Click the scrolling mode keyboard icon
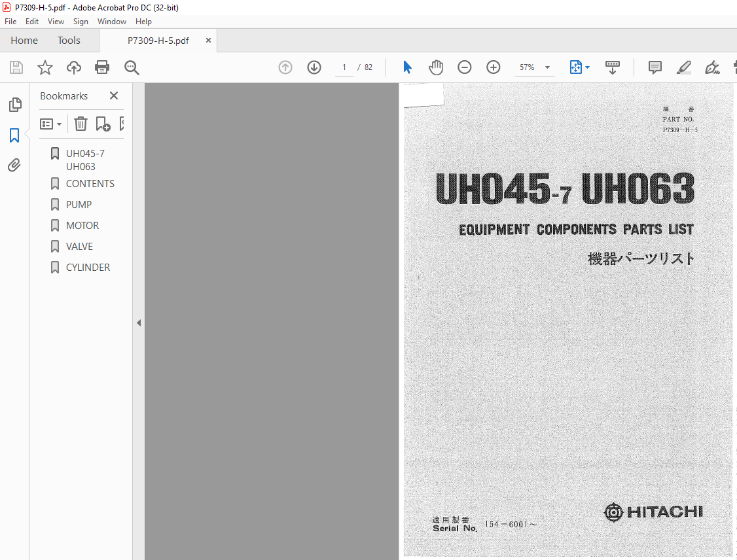This screenshot has width=737, height=560. pos(613,67)
